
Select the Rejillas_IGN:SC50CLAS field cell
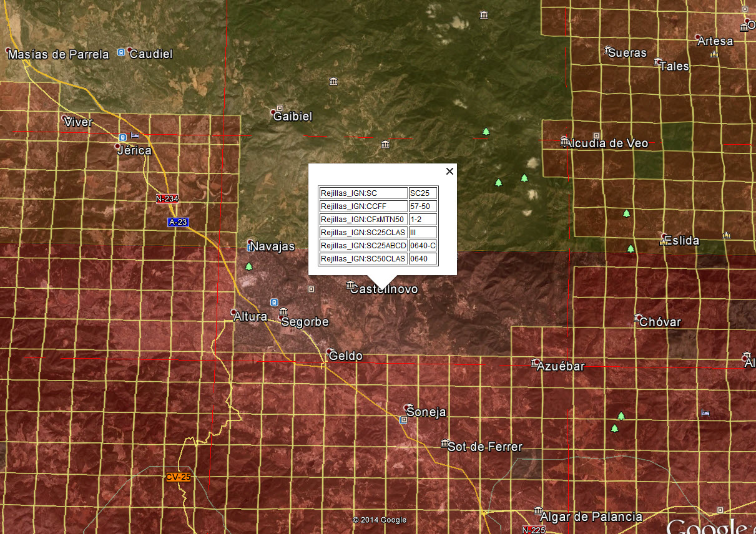pyautogui.click(x=363, y=258)
